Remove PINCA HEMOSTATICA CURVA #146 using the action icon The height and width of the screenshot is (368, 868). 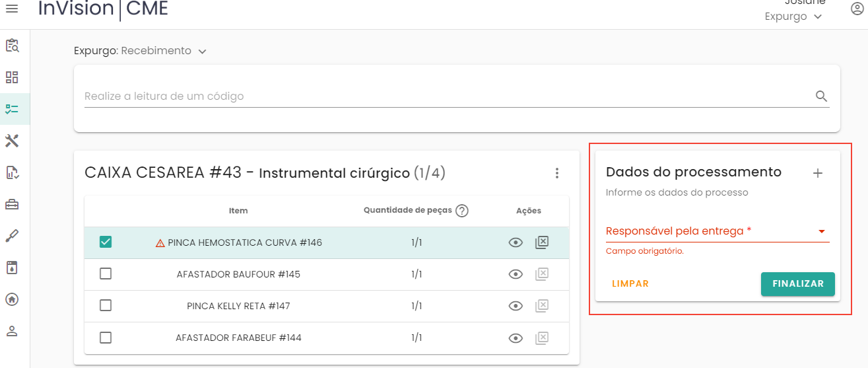coord(541,242)
